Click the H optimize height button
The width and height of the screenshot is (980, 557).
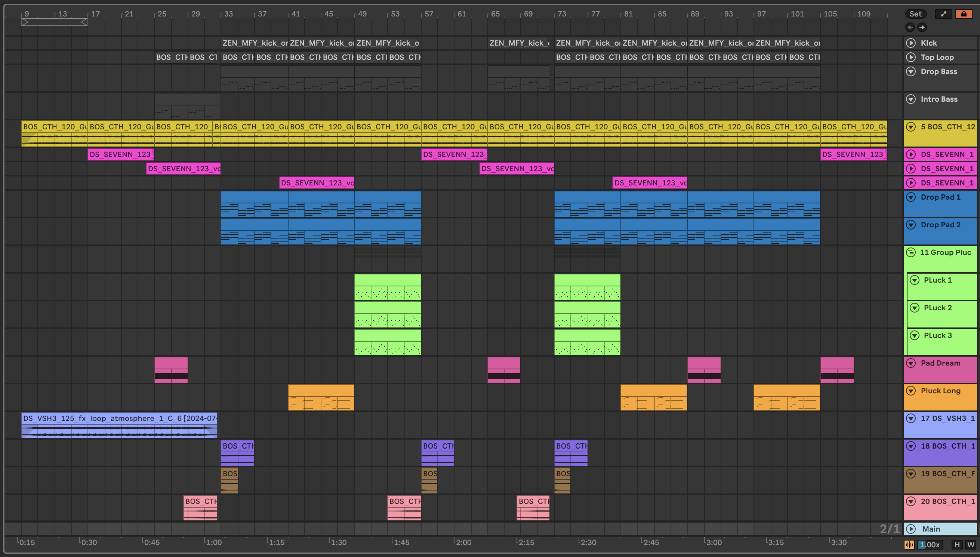click(x=957, y=544)
